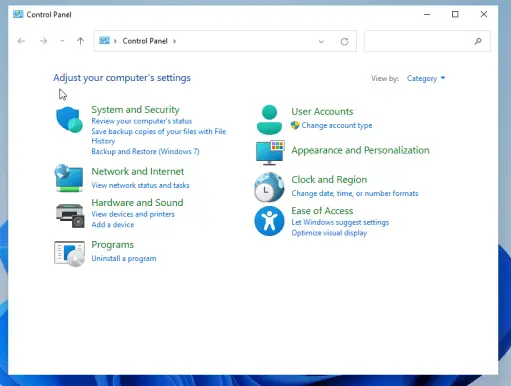Image resolution: width=511 pixels, height=386 pixels.
Task: Open Programs category heading
Action: click(x=112, y=245)
